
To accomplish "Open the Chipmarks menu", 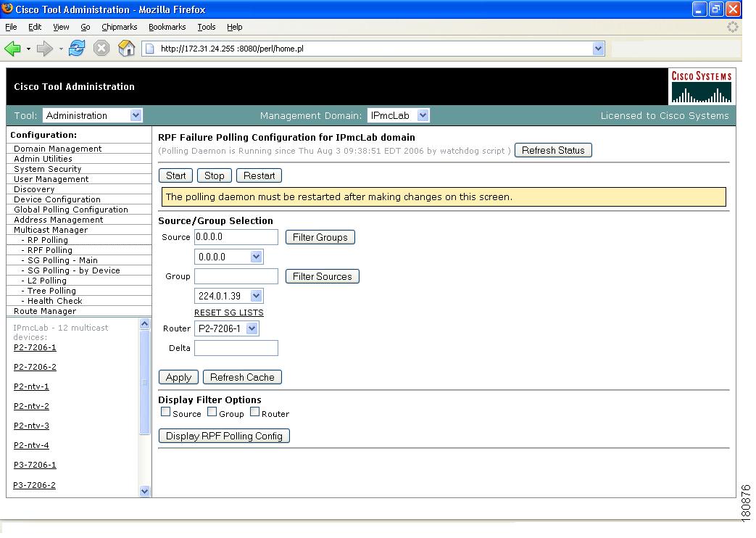I will point(119,27).
